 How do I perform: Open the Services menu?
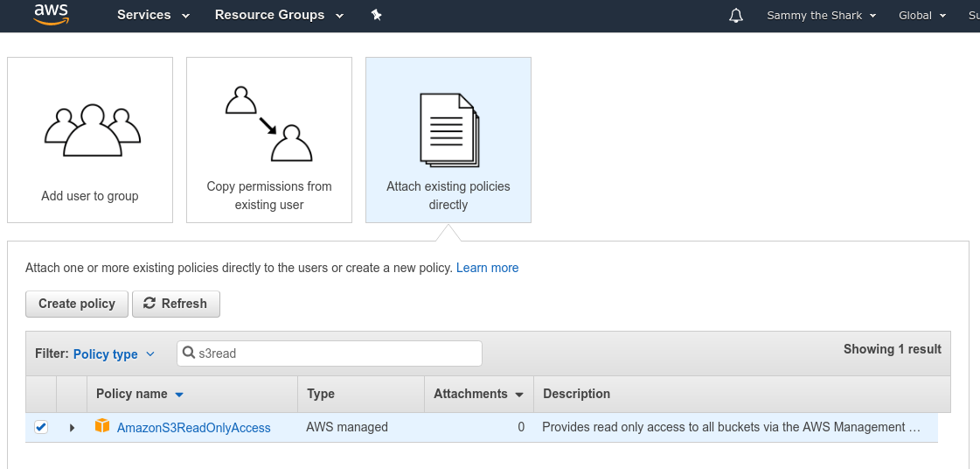[x=153, y=15]
